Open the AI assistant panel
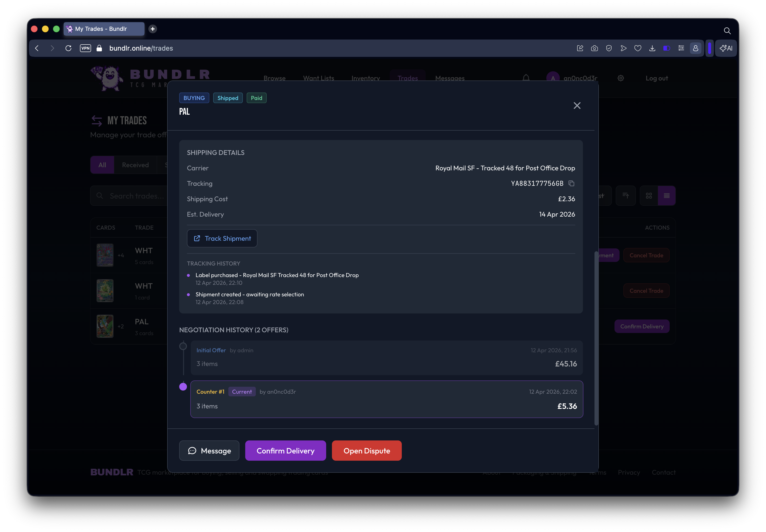The width and height of the screenshot is (766, 532). [726, 48]
